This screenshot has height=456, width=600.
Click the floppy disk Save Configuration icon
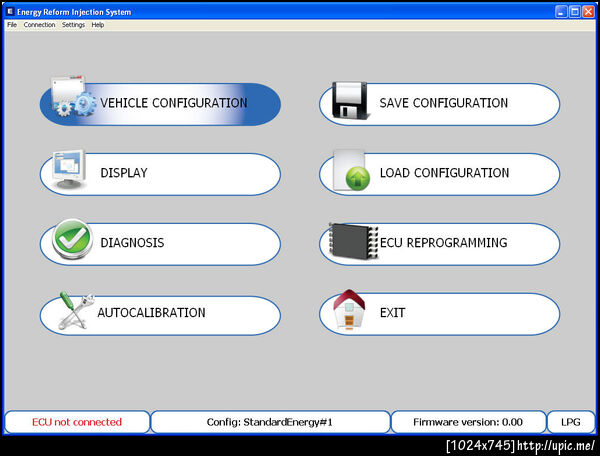pos(350,100)
